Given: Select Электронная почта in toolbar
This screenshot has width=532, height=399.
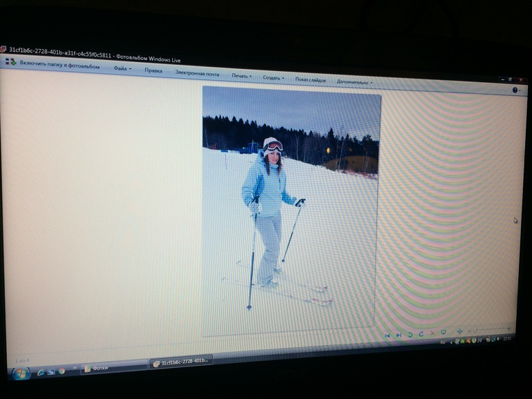Looking at the screenshot, I should click(x=197, y=73).
